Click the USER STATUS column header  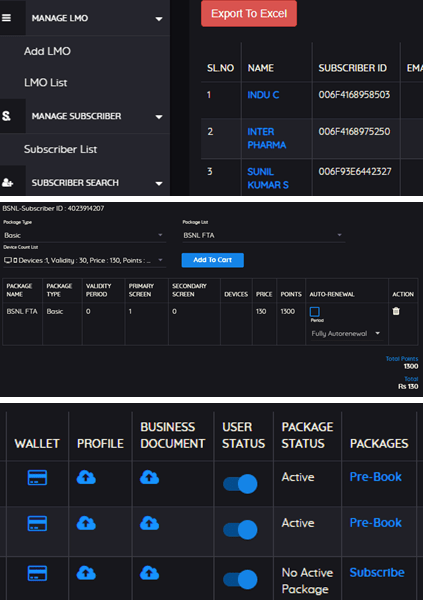[243, 435]
